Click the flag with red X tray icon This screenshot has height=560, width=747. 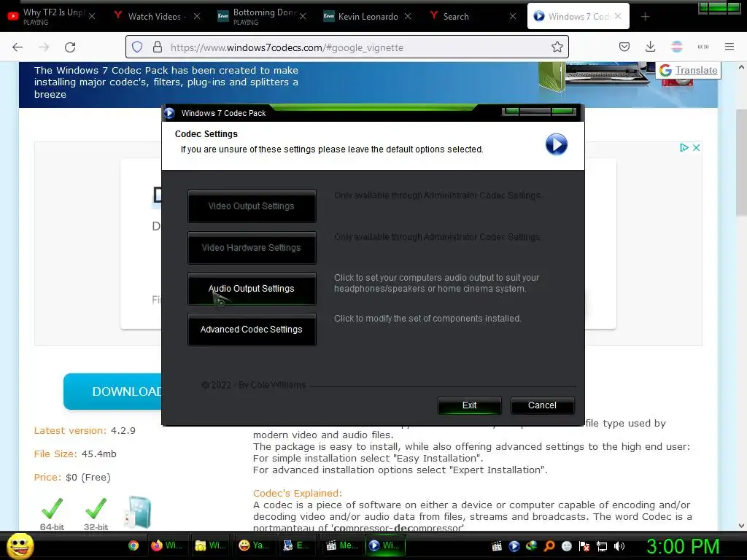584,546
